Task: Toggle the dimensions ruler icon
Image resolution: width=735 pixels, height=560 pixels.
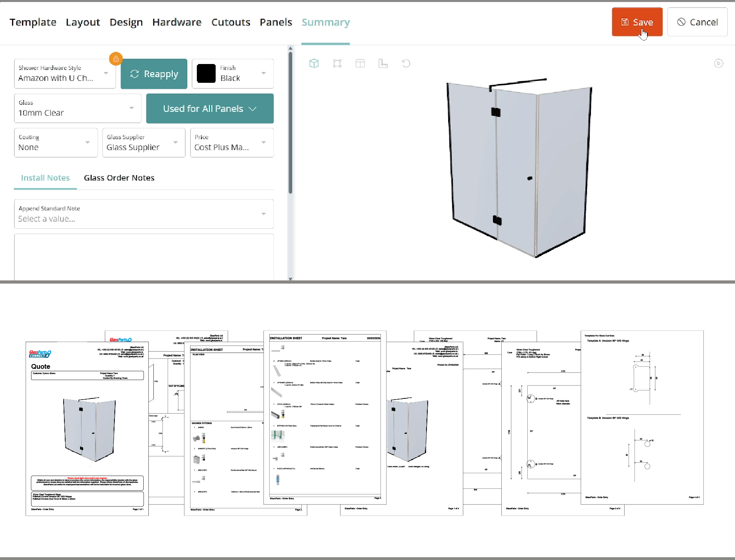Action: click(x=383, y=63)
